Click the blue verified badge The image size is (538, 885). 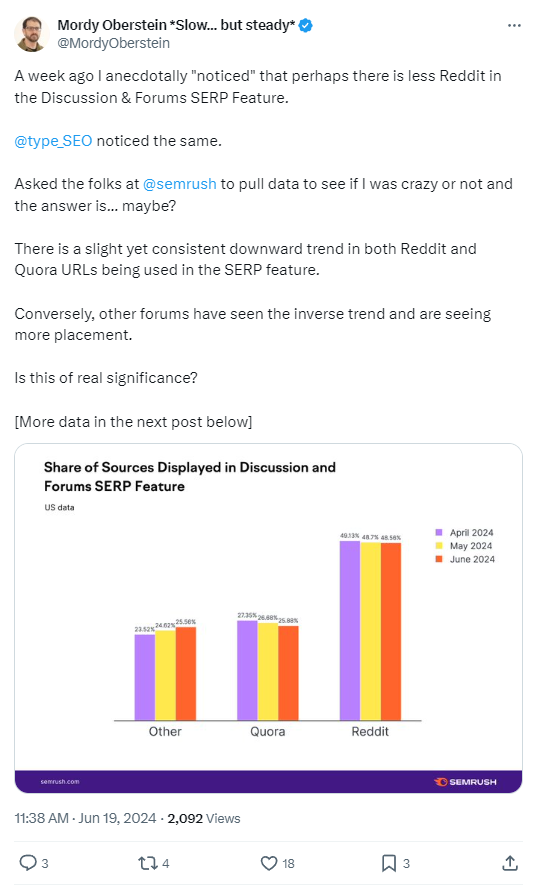(x=305, y=25)
